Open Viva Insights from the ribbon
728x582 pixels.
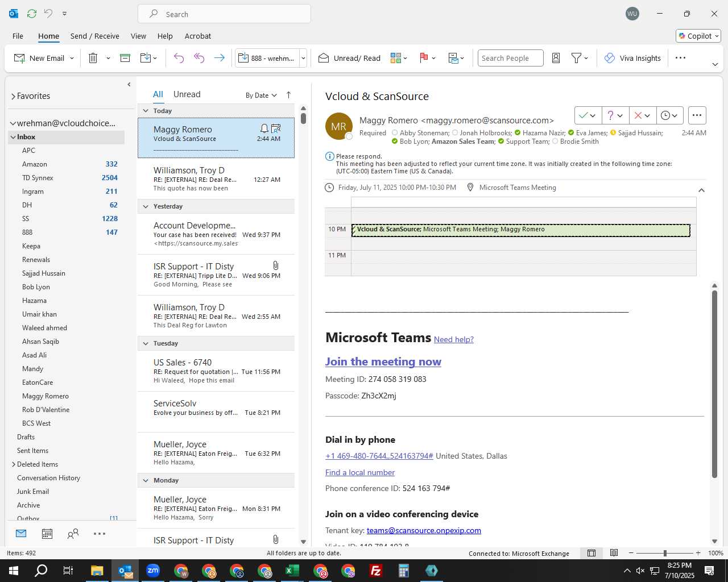pos(632,58)
